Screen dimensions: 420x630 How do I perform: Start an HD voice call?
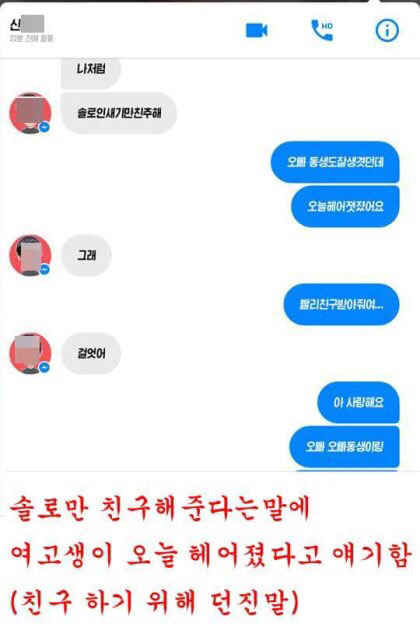(x=322, y=30)
